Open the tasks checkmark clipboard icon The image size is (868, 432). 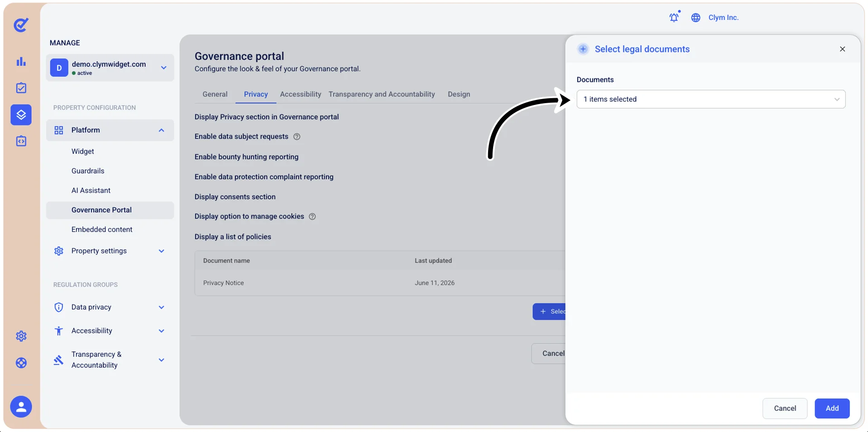21,88
